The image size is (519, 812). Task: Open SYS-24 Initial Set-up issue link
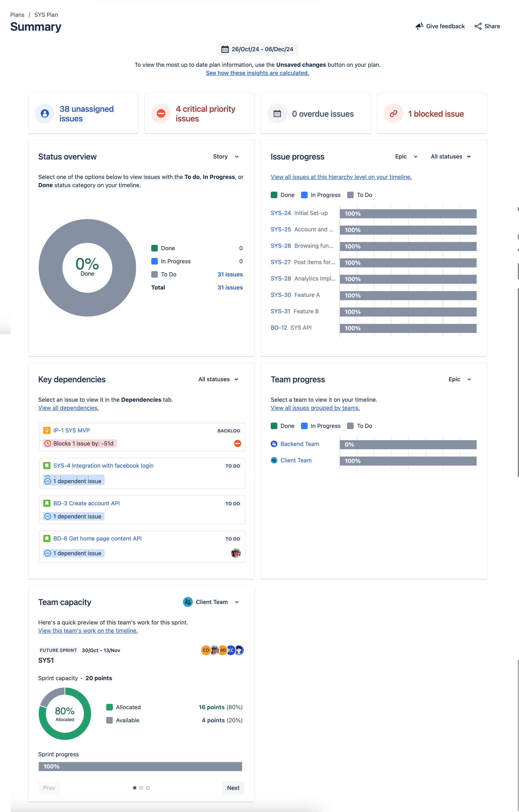[281, 213]
